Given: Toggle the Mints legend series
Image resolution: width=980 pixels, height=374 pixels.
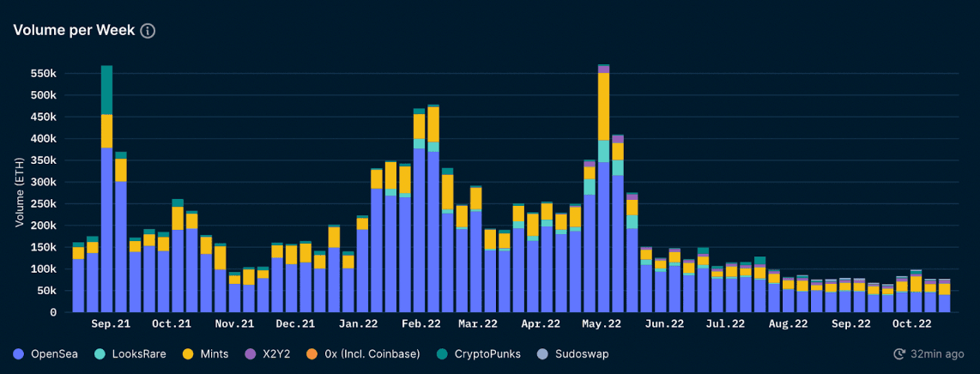Looking at the screenshot, I should click(x=213, y=353).
